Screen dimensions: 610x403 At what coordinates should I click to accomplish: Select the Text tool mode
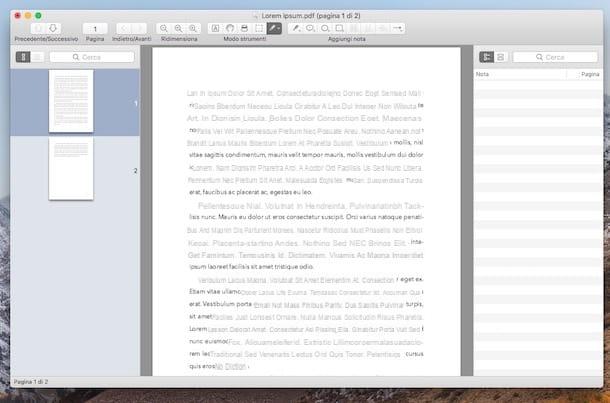(215, 28)
